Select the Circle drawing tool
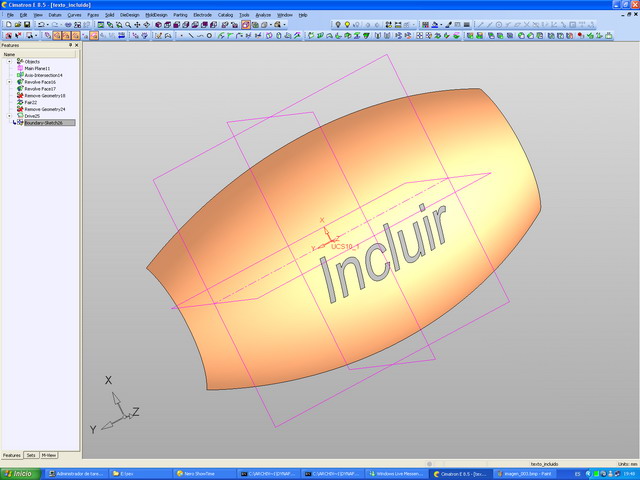The width and height of the screenshot is (640, 480). 208,36
